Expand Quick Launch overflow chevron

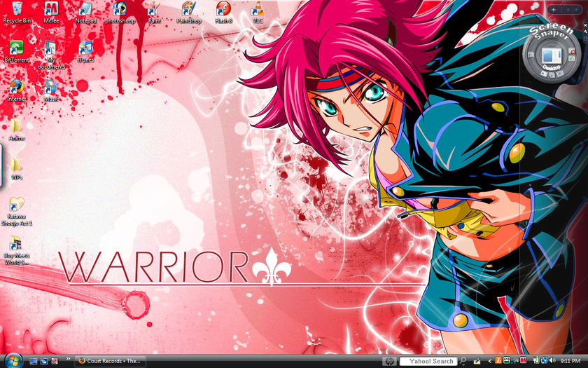(69, 360)
